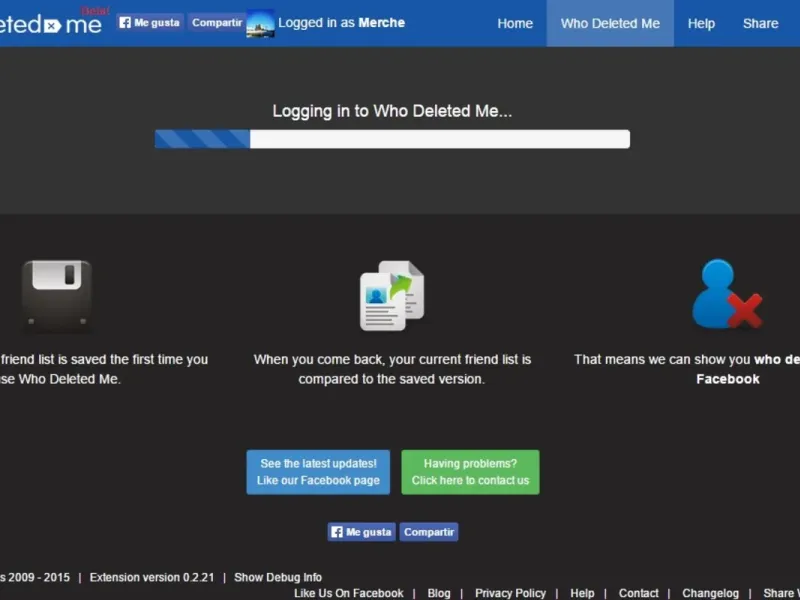This screenshot has width=800, height=600.
Task: Open the Contact footer link
Action: click(638, 593)
